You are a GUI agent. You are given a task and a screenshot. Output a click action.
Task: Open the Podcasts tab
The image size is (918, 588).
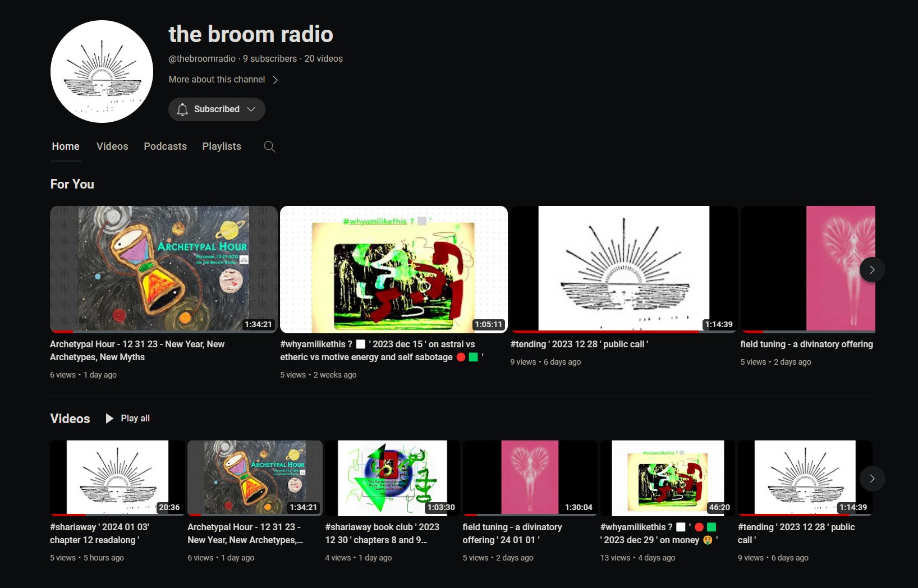(165, 146)
